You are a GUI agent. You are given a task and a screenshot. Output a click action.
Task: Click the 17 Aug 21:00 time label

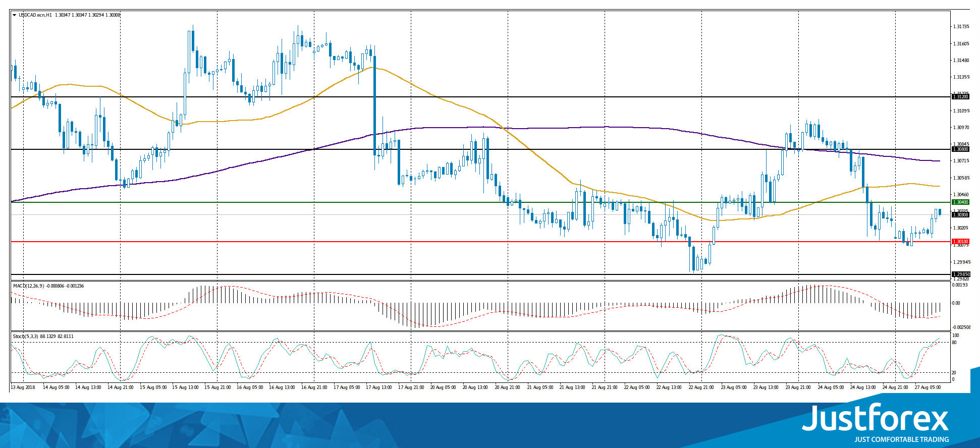(x=411, y=387)
